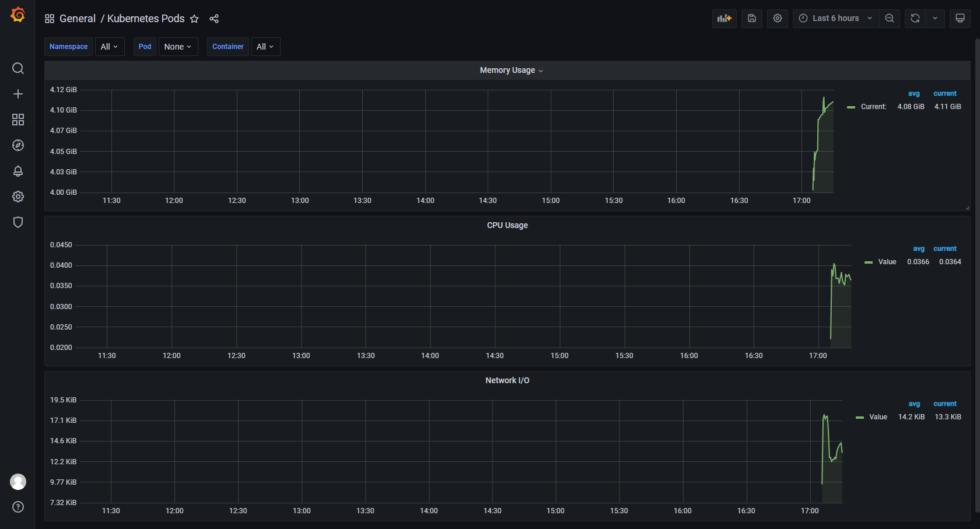Open the Alerting bell icon

tap(18, 171)
